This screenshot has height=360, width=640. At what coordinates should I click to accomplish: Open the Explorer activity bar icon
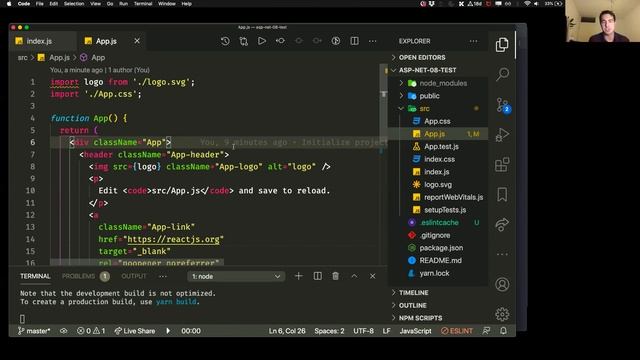pos(502,44)
